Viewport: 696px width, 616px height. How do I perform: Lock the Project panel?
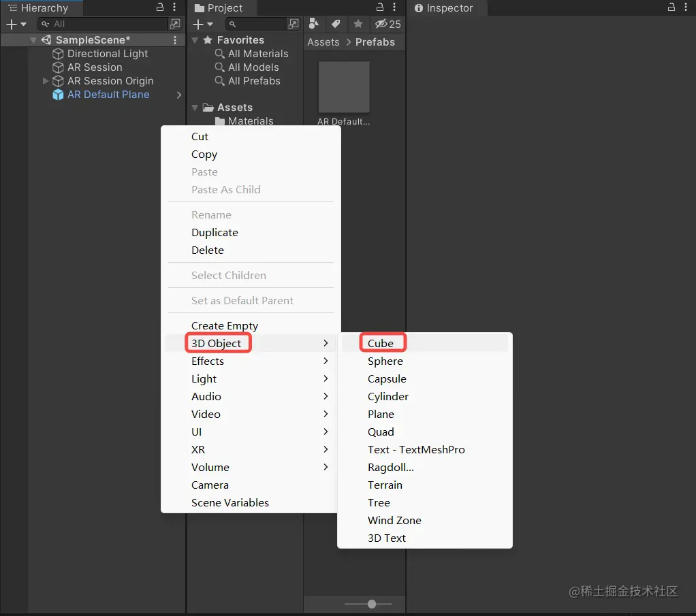click(x=380, y=7)
